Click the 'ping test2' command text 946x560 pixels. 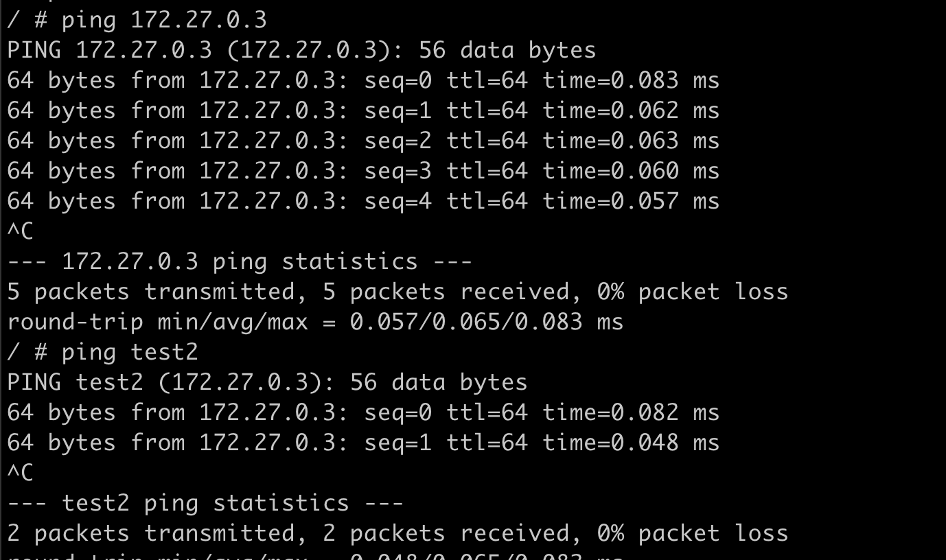tap(130, 352)
